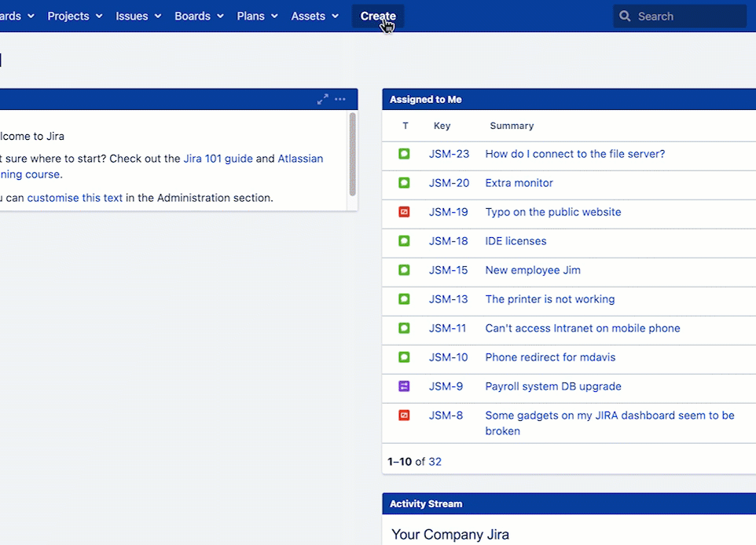Open issue key JSM-11

pyautogui.click(x=447, y=328)
